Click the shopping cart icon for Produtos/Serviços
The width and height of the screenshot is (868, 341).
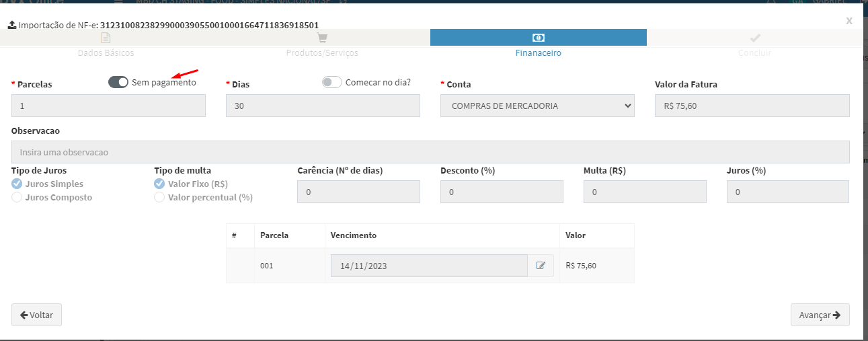click(x=322, y=38)
